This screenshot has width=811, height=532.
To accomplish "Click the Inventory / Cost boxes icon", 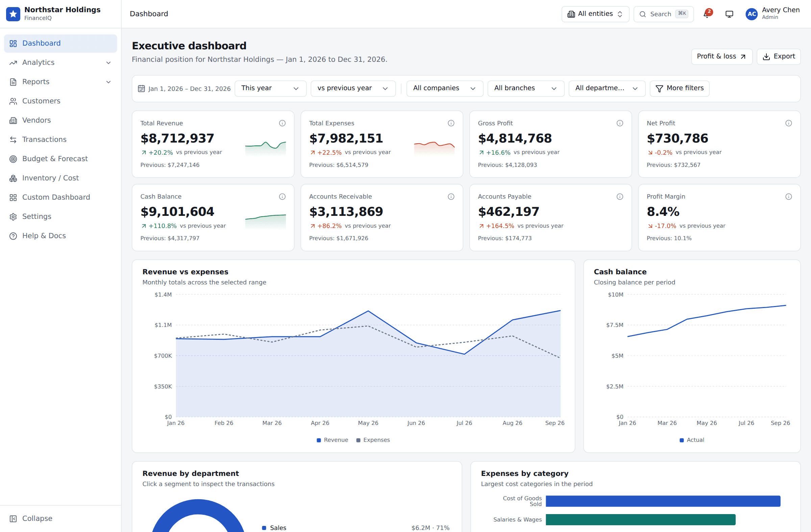I will pos(13,178).
